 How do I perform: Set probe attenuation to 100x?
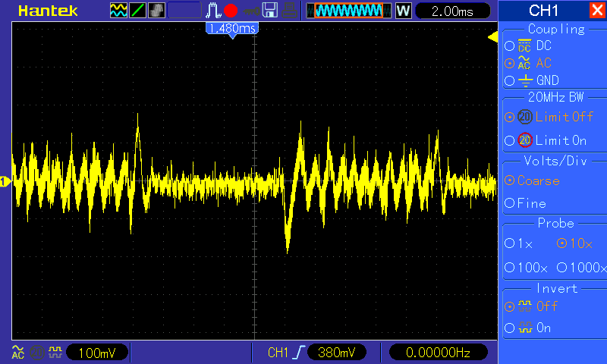pos(526,267)
